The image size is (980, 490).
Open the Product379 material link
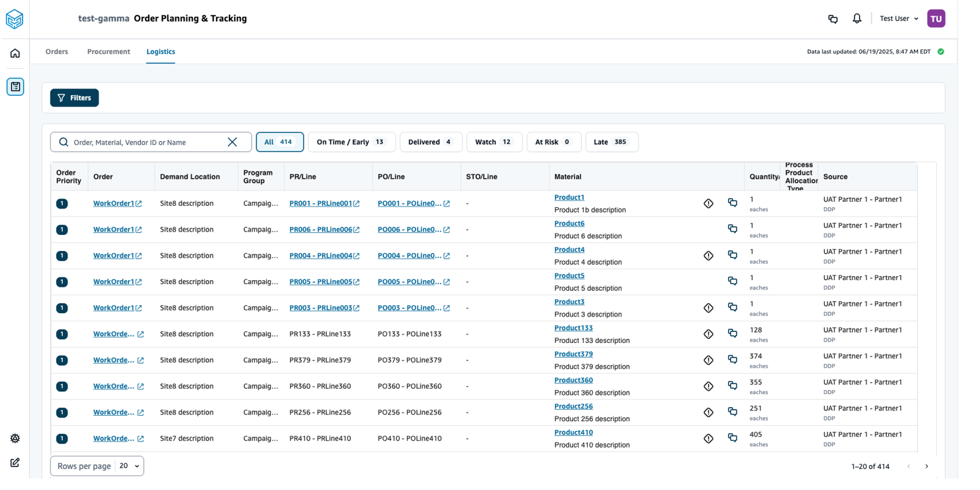(573, 354)
